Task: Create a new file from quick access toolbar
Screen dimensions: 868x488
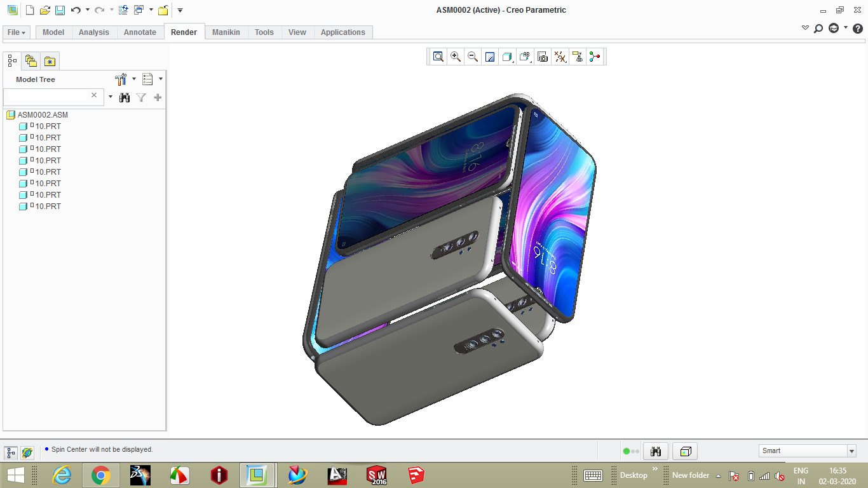Action: (29, 10)
